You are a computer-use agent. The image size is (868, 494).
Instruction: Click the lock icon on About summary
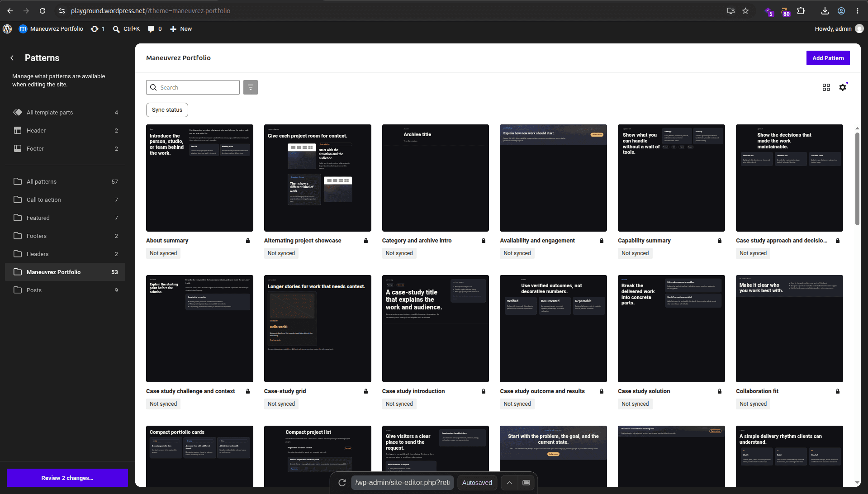248,241
